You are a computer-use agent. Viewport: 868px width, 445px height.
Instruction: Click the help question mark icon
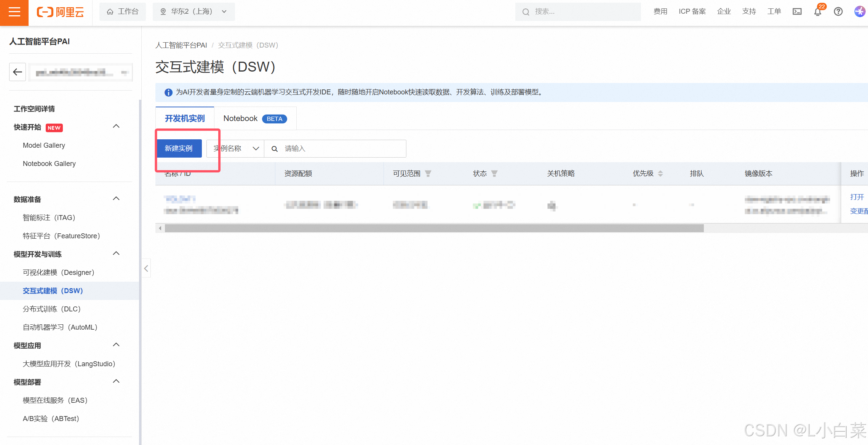(838, 12)
